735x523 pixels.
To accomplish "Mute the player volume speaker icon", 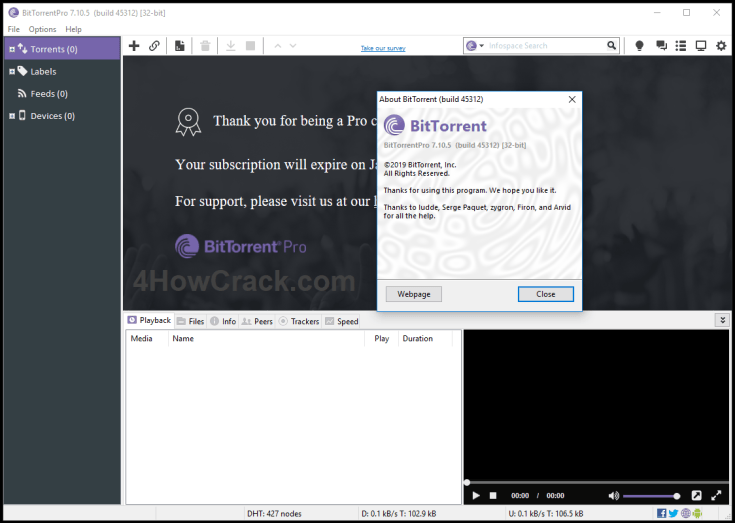I will coord(614,495).
